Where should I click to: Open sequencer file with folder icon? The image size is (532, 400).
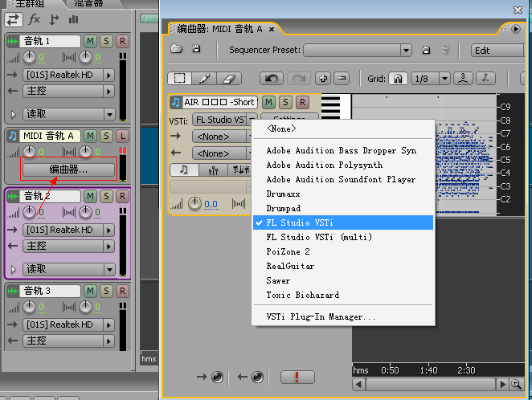tap(177, 49)
